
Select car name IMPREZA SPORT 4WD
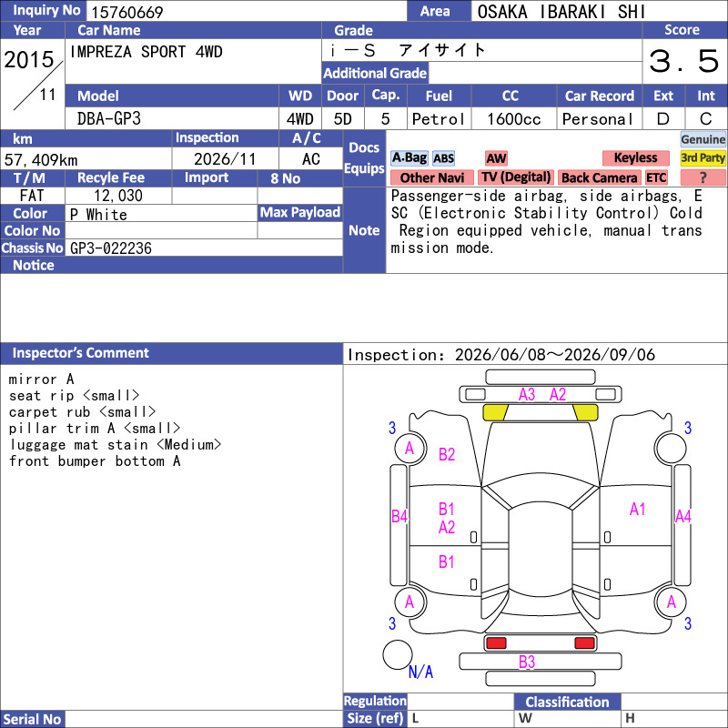coord(147,52)
